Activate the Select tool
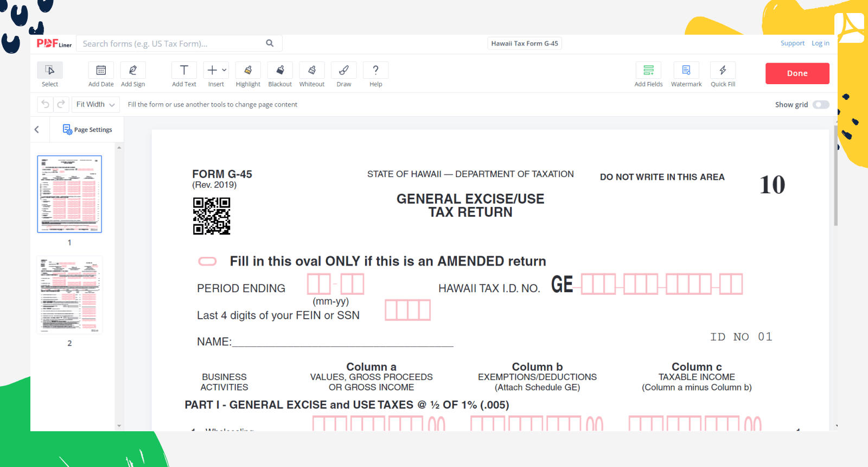Viewport: 868px width, 467px height. pyautogui.click(x=50, y=74)
